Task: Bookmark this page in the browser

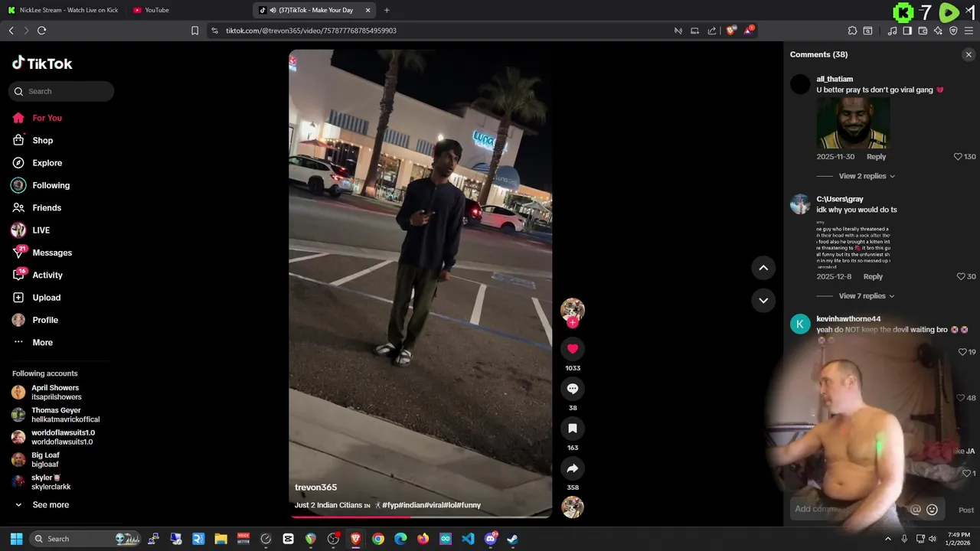Action: tap(194, 31)
